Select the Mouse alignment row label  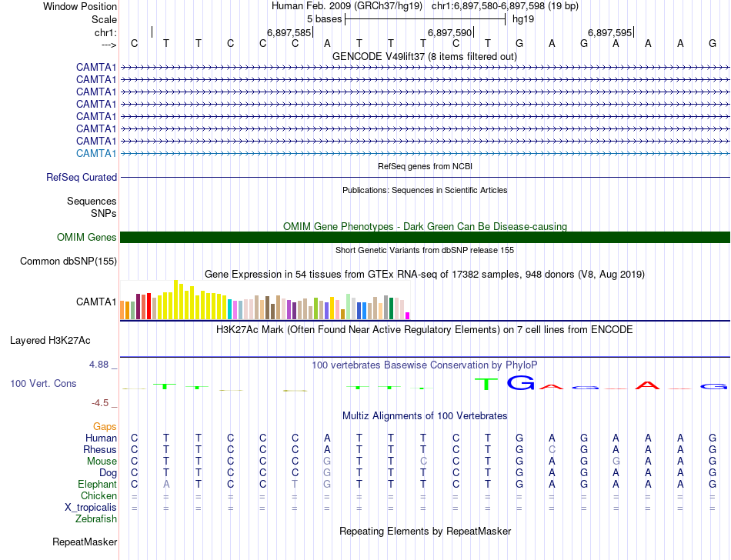(102, 462)
